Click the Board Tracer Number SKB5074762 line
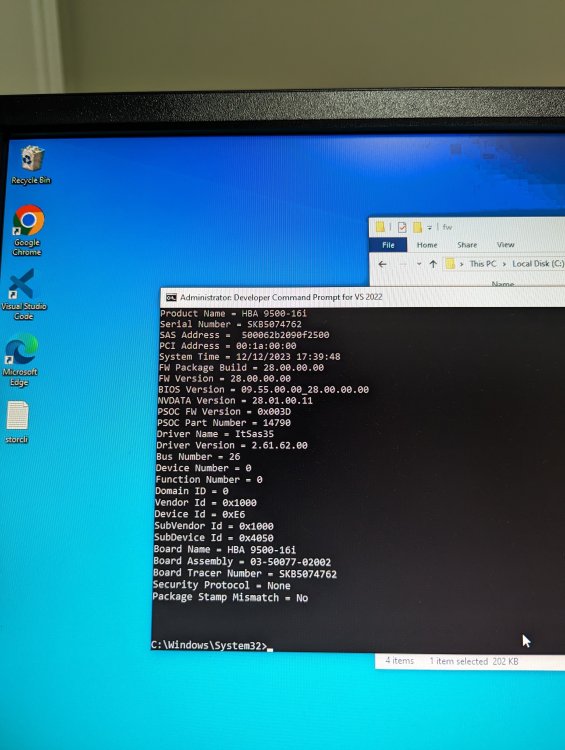The height and width of the screenshot is (750, 565). click(244, 573)
